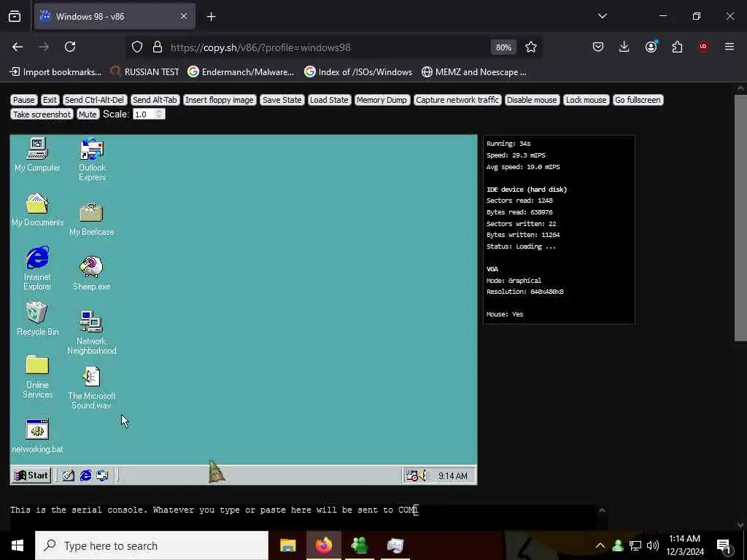Click the Lock mouse button
Image resolution: width=747 pixels, height=560 pixels.
tap(586, 100)
